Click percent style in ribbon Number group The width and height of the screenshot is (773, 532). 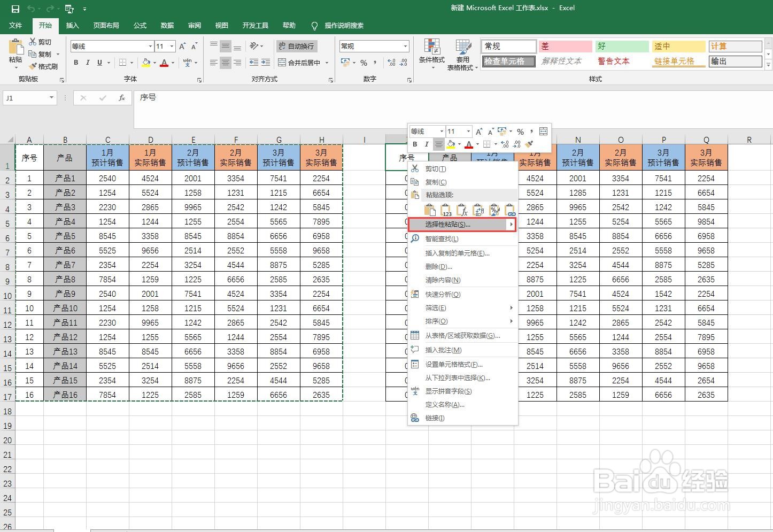[x=364, y=63]
